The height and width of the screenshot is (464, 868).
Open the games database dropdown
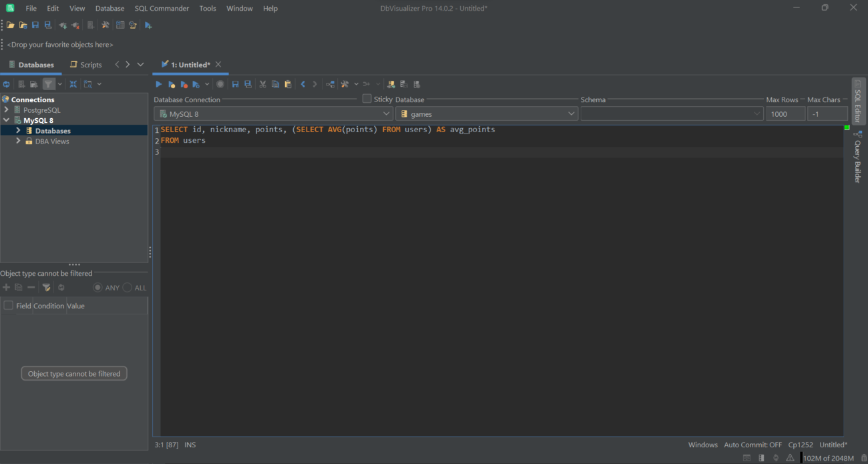[x=571, y=113]
